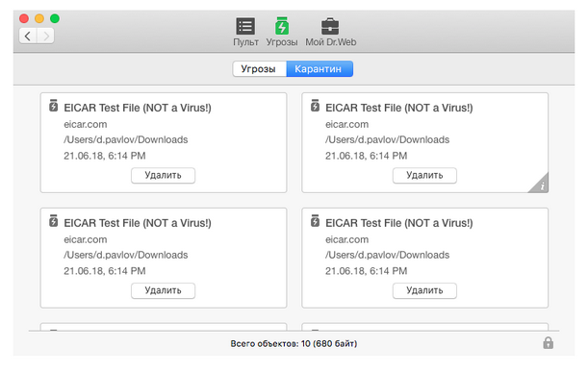Click the back navigation arrow

pyautogui.click(x=28, y=36)
